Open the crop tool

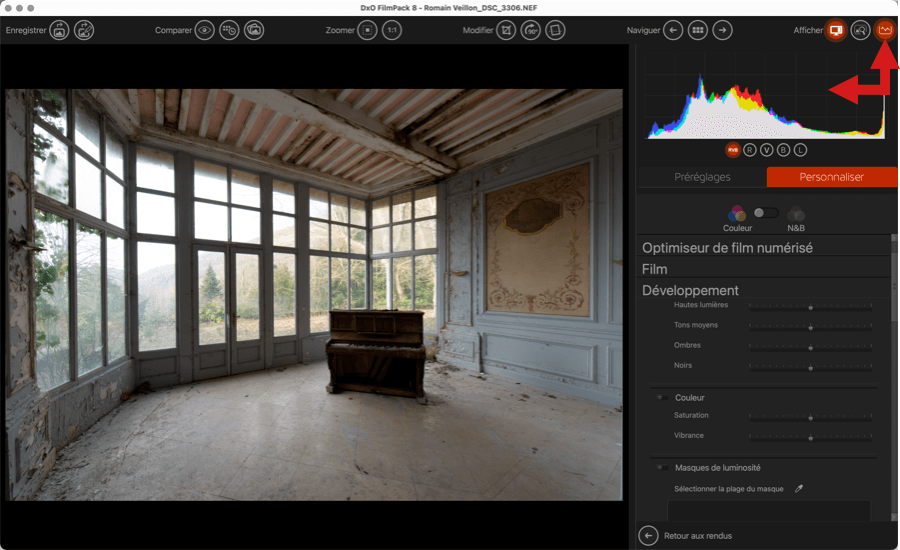pos(507,30)
